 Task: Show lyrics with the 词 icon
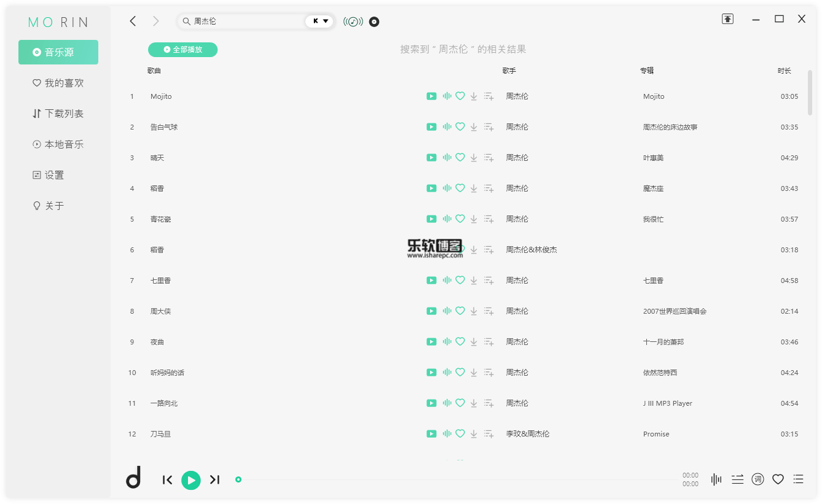pos(758,479)
